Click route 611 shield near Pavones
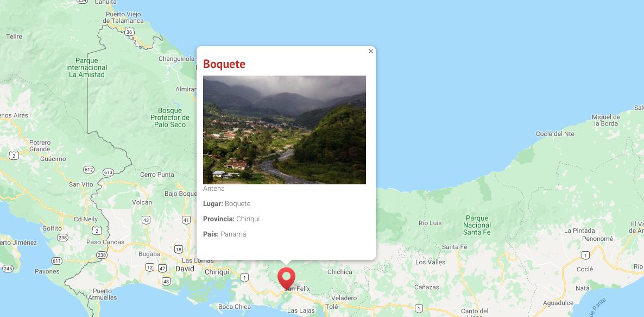This screenshot has width=644, height=317. click(x=56, y=260)
